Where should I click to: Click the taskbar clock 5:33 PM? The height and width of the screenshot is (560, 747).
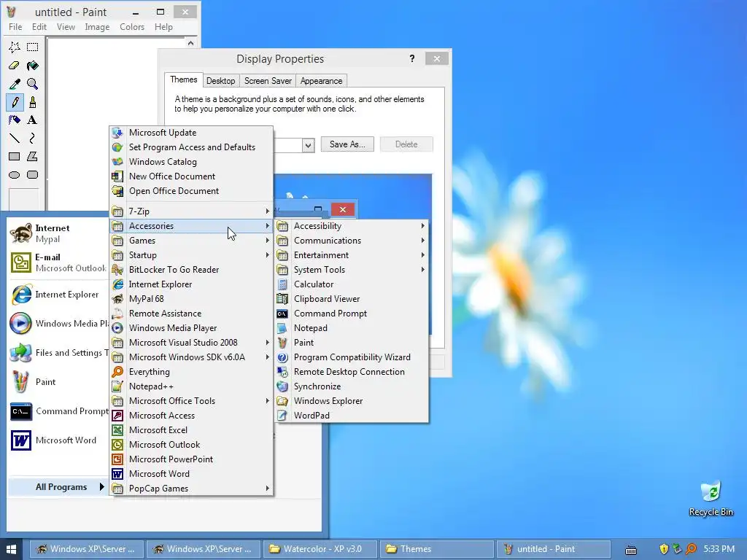(x=719, y=549)
